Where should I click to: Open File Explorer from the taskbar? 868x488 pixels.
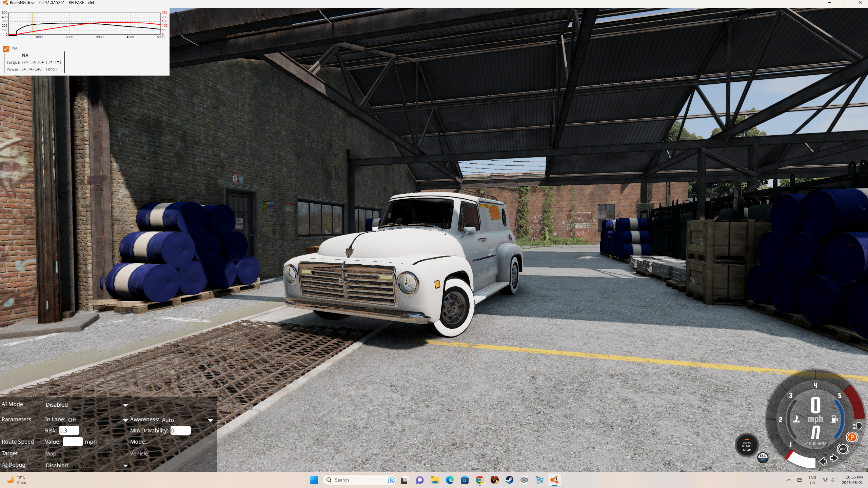(x=435, y=480)
